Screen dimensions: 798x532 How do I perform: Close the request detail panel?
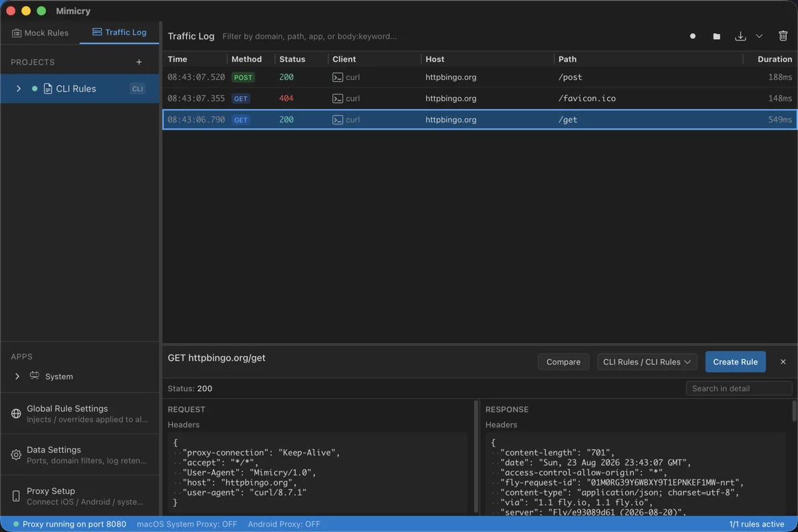pyautogui.click(x=783, y=362)
